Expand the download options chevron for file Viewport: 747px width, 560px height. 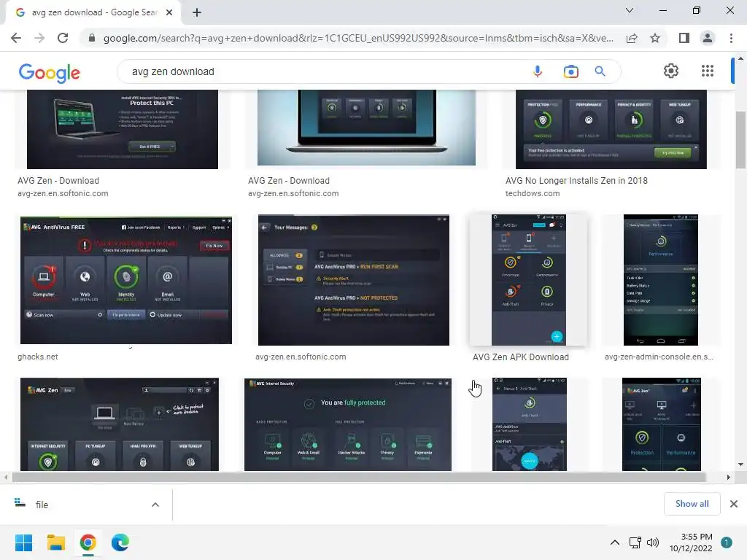pyautogui.click(x=155, y=505)
